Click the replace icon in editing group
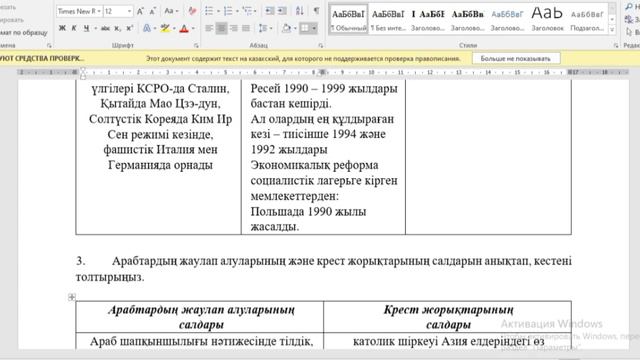This screenshot has height=360, width=640. (629, 19)
